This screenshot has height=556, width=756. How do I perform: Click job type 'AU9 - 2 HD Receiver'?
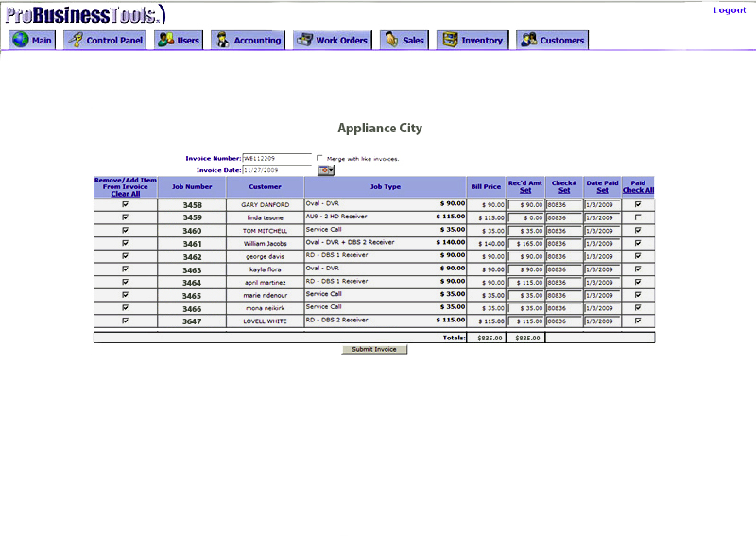click(x=336, y=217)
